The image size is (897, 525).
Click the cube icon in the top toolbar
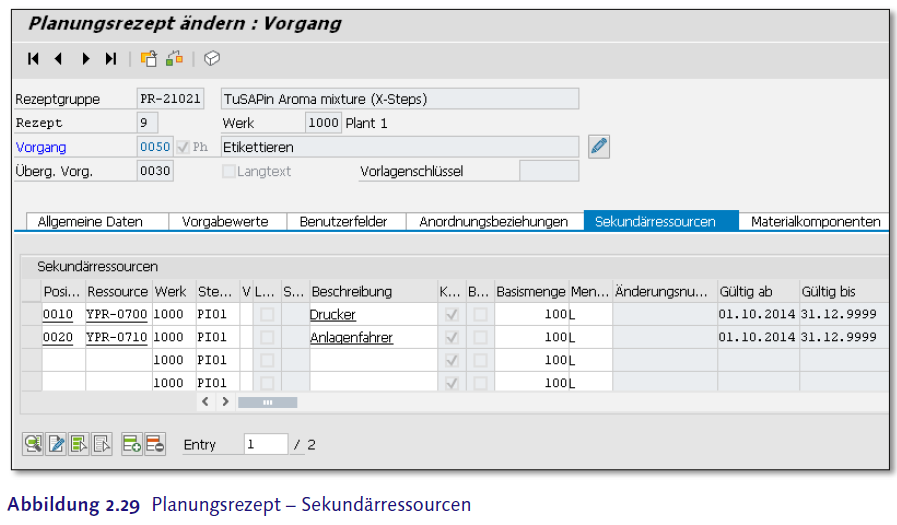tap(212, 59)
